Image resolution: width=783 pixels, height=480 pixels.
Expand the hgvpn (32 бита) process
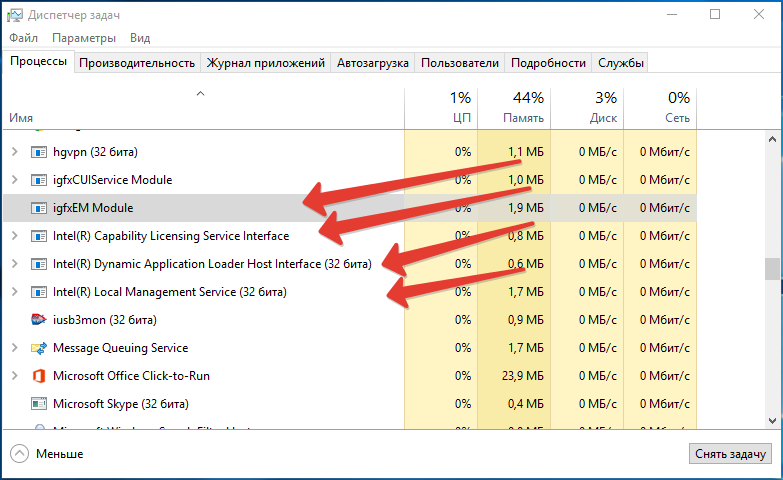pyautogui.click(x=14, y=152)
